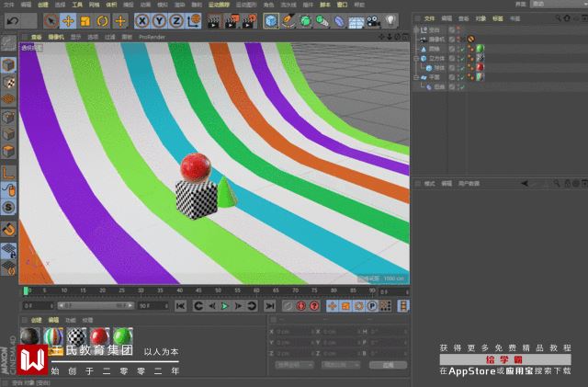Click the green Array modeling objects icon
Screen dimensions: 588x387
pos(322,21)
